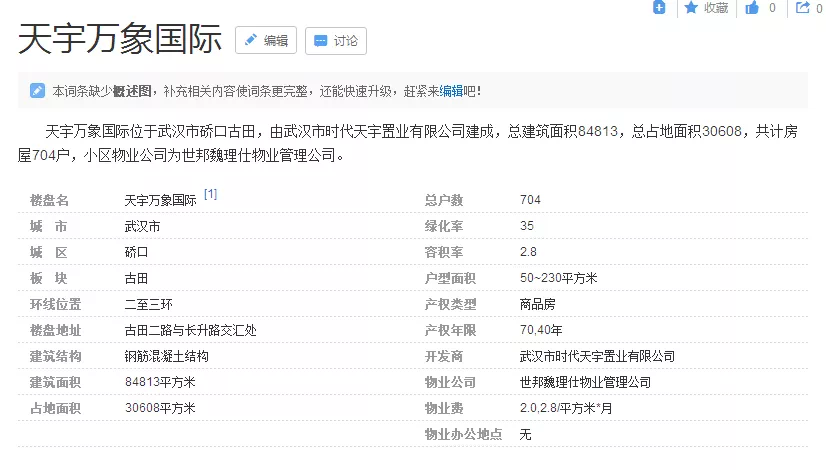Click 物业费 label

tap(444, 408)
